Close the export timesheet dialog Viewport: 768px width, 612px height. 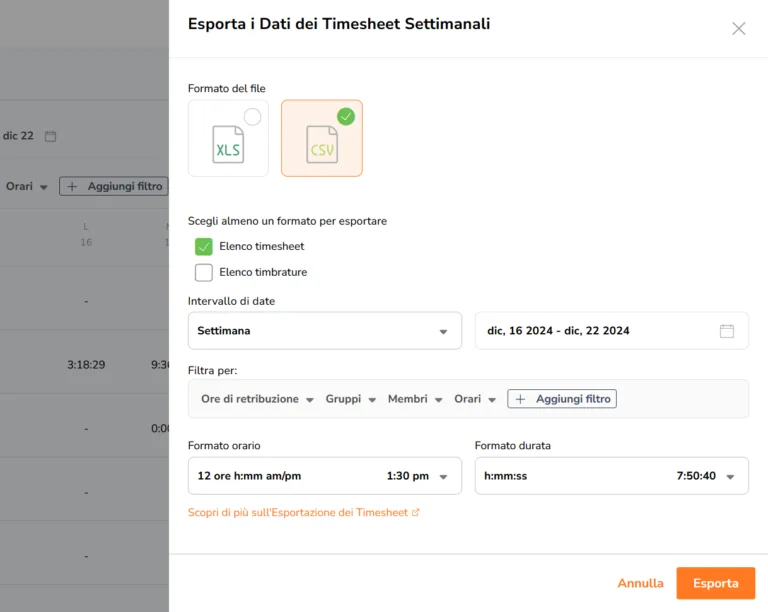(739, 29)
